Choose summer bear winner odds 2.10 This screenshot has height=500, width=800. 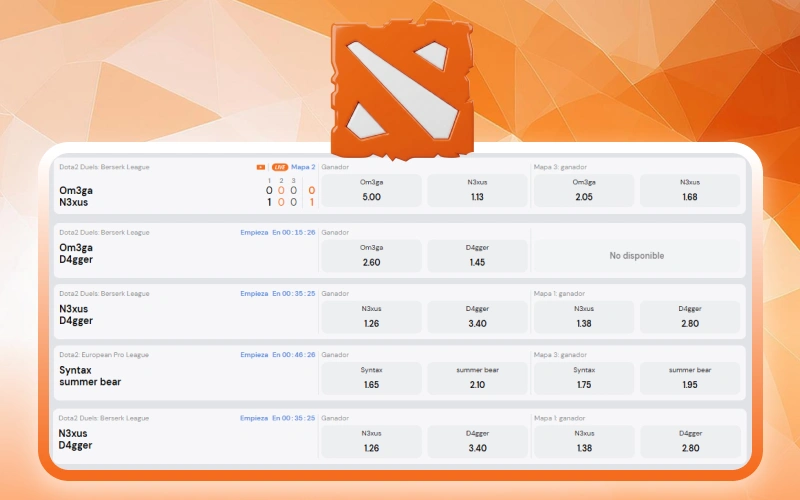(x=477, y=378)
